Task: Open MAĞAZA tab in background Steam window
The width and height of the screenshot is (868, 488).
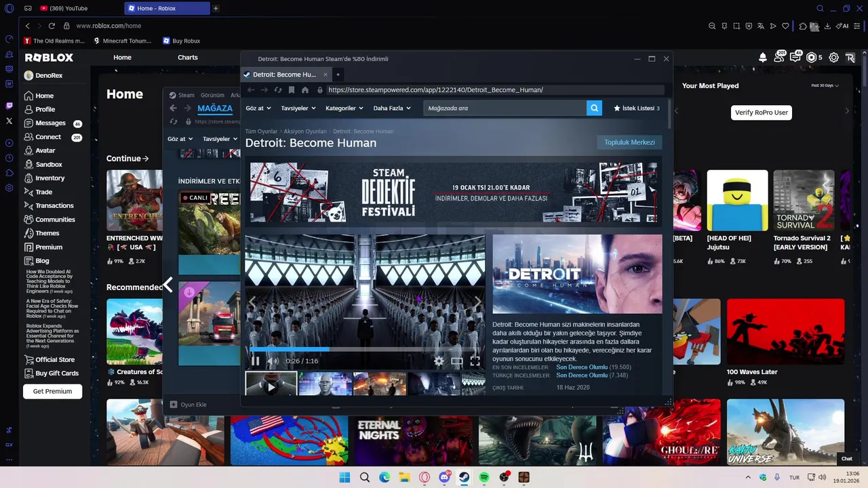Action: coord(215,108)
